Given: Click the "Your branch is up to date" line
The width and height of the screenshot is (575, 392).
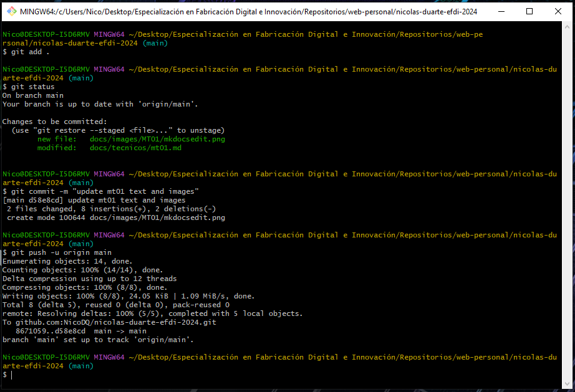Looking at the screenshot, I should pos(100,105).
